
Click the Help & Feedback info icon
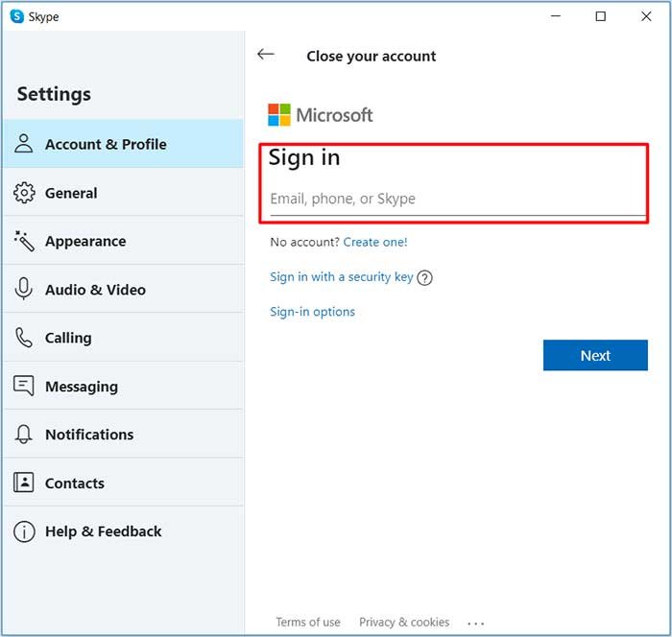[x=24, y=531]
